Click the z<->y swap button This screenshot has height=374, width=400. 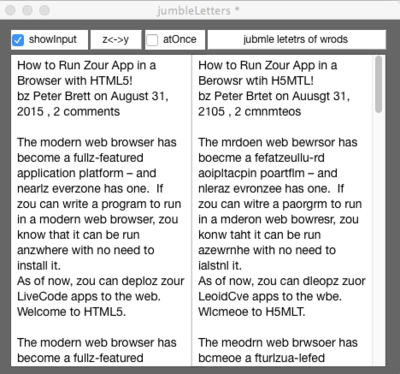point(116,40)
